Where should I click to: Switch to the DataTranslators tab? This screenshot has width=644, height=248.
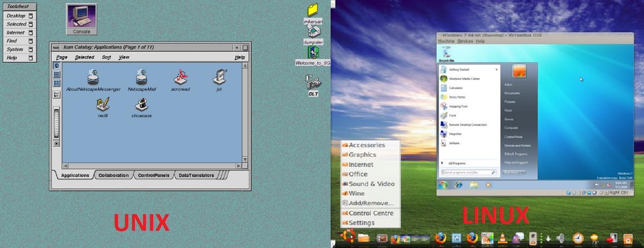coord(196,175)
